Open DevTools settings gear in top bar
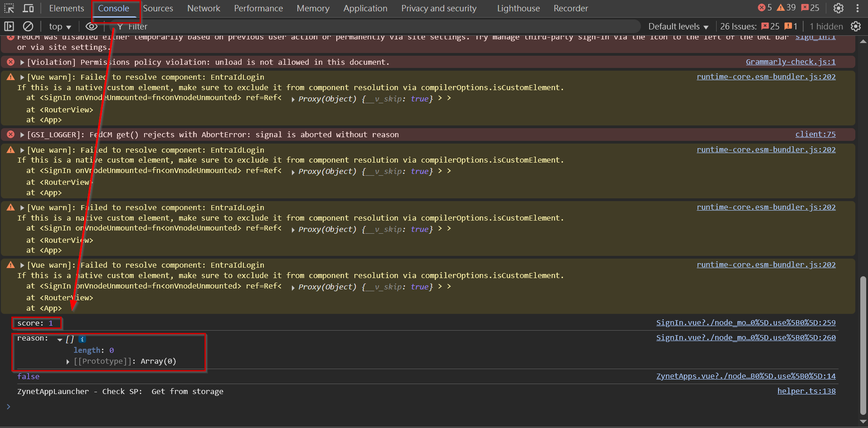This screenshot has height=428, width=868. (839, 8)
